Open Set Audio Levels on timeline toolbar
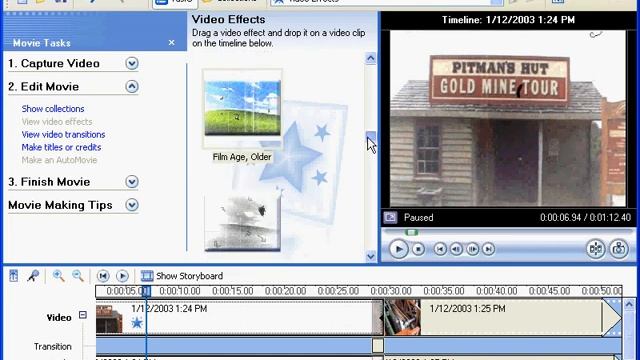Image resolution: width=640 pixels, height=360 pixels. (x=13, y=276)
